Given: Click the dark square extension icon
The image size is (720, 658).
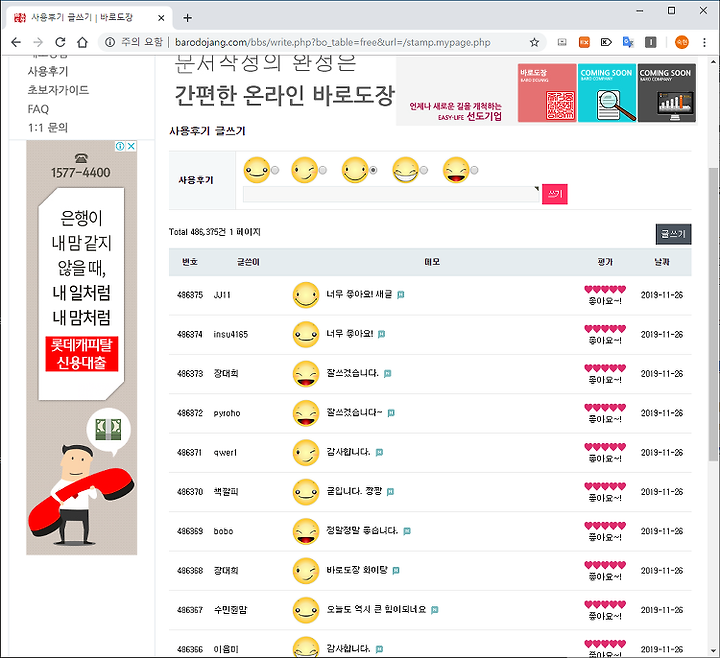Looking at the screenshot, I should tap(650, 42).
